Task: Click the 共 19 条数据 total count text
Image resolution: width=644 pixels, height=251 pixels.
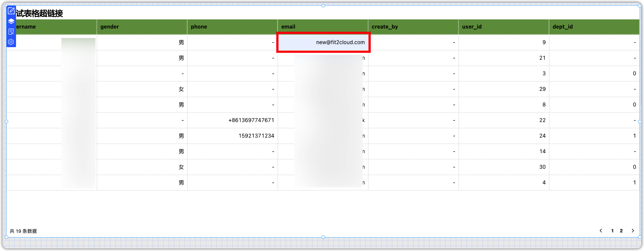Action: click(23, 231)
